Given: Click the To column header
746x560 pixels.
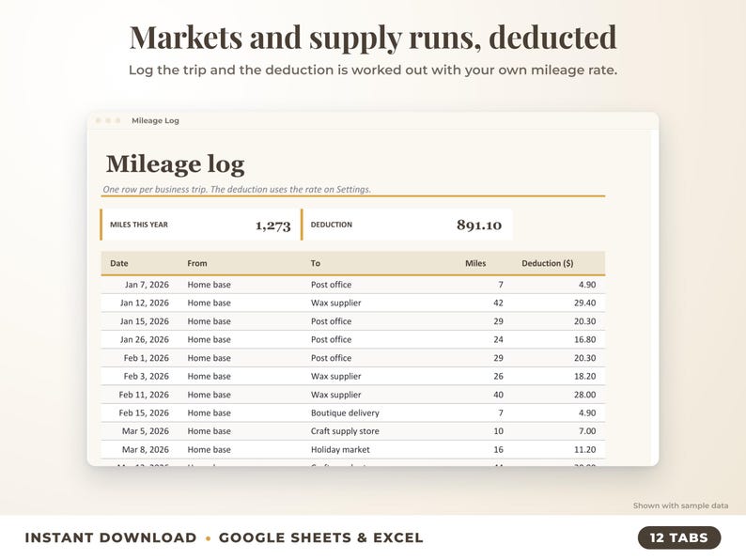Looking at the screenshot, I should (x=316, y=263).
